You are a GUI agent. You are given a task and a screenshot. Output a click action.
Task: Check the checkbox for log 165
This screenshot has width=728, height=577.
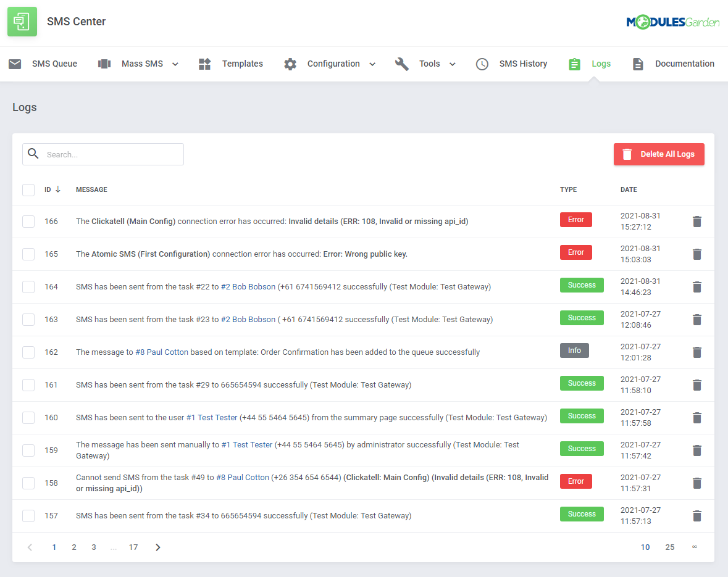coord(28,254)
